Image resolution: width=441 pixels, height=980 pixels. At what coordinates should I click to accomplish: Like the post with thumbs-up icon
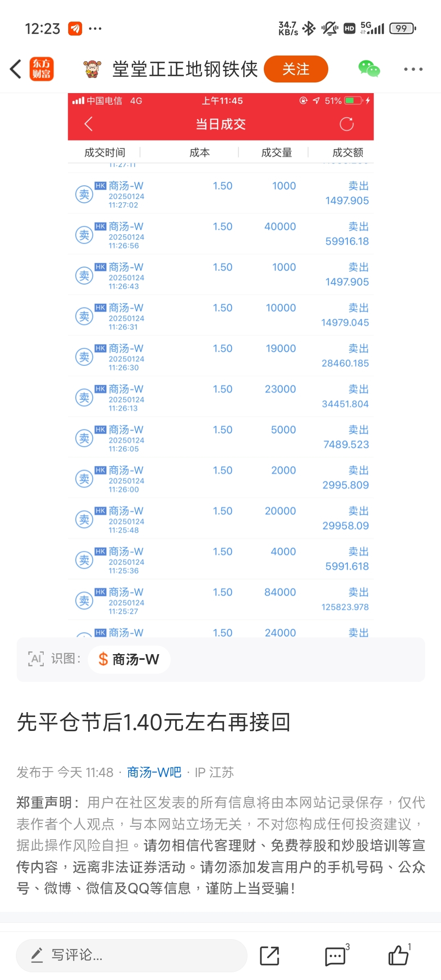click(398, 956)
